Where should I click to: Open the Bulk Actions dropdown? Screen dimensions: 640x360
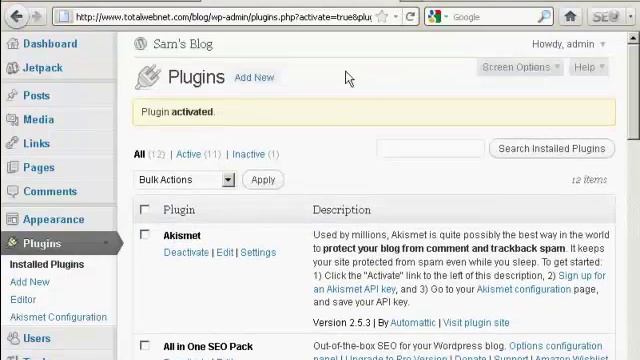[185, 180]
